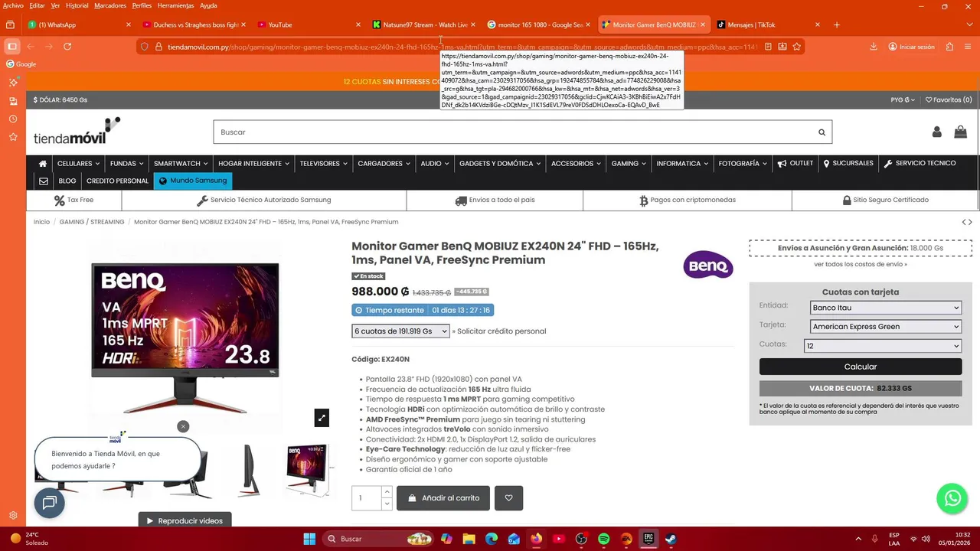Open GAMING / STREAMING breadcrumb

point(92,222)
